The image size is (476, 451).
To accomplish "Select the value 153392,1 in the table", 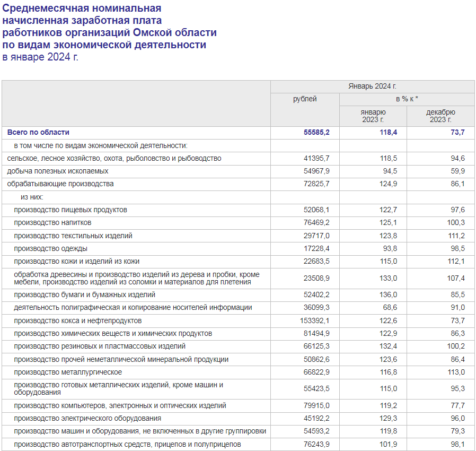I will pos(315,321).
